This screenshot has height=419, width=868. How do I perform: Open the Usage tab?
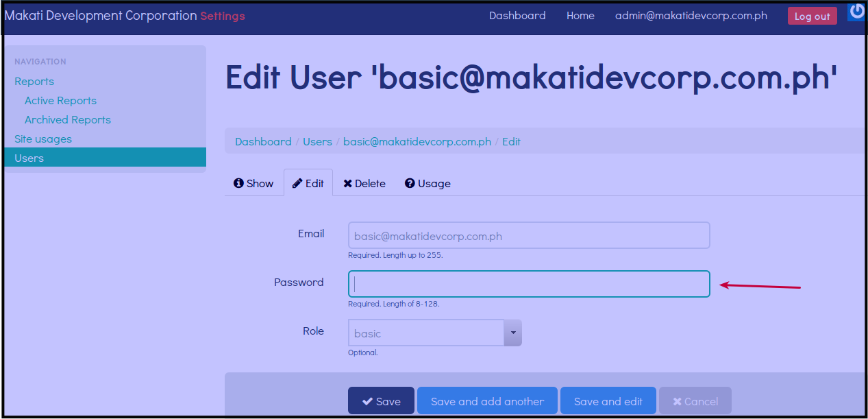coord(427,183)
